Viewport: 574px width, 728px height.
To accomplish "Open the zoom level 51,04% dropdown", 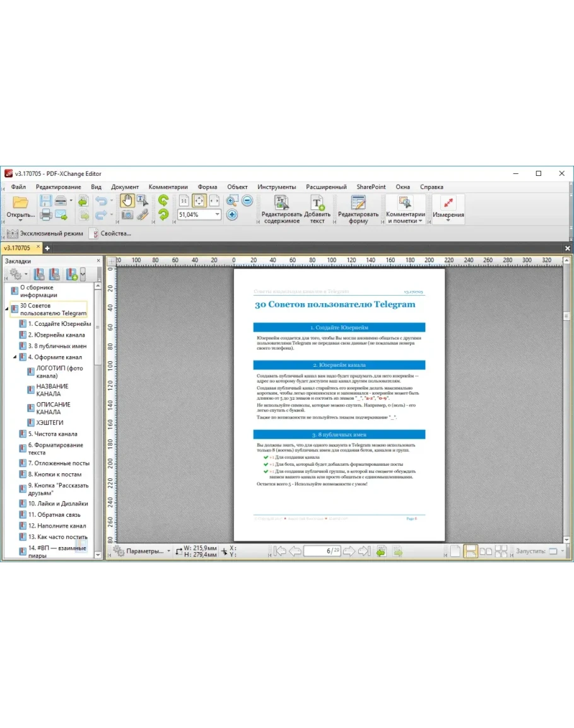I will 218,215.
